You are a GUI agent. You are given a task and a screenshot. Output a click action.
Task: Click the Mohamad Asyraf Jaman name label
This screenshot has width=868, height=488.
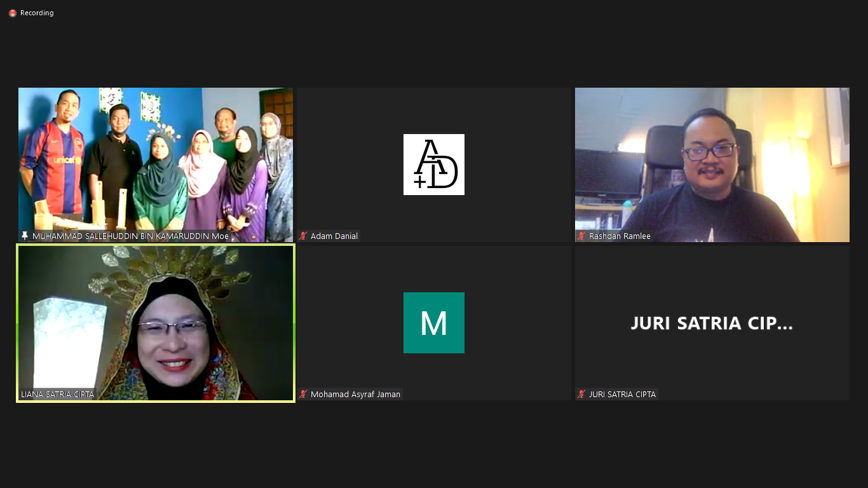[355, 394]
